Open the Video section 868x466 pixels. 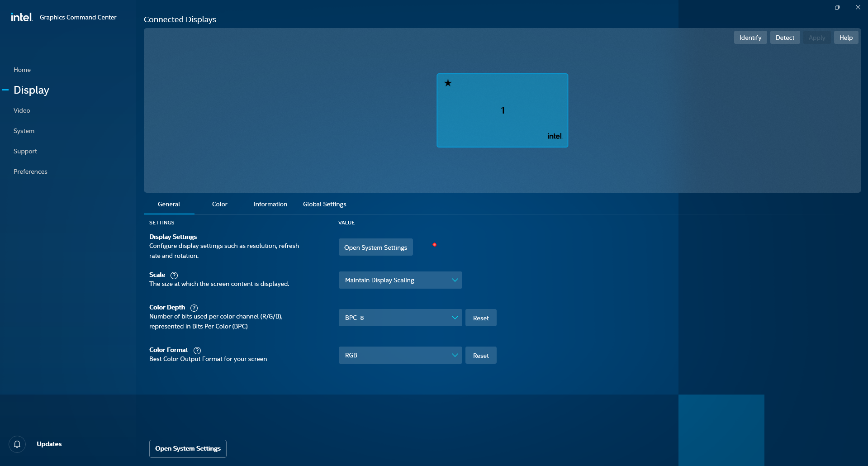22,110
